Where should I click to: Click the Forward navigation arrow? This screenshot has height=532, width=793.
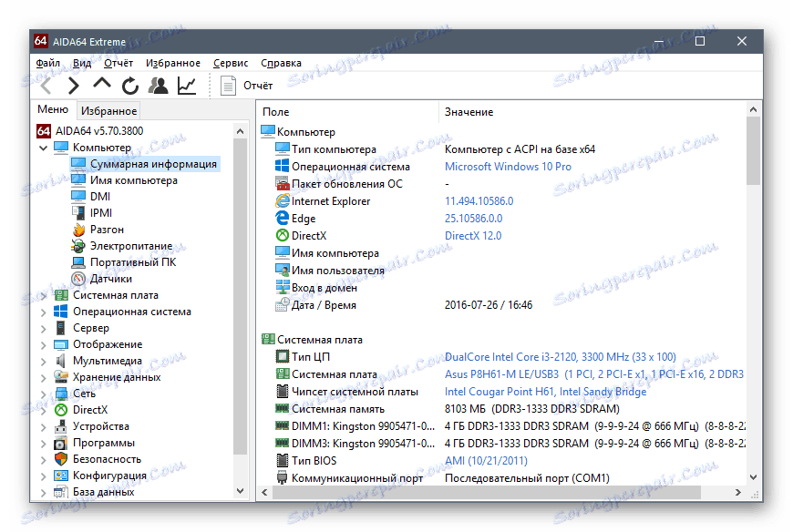[x=74, y=86]
